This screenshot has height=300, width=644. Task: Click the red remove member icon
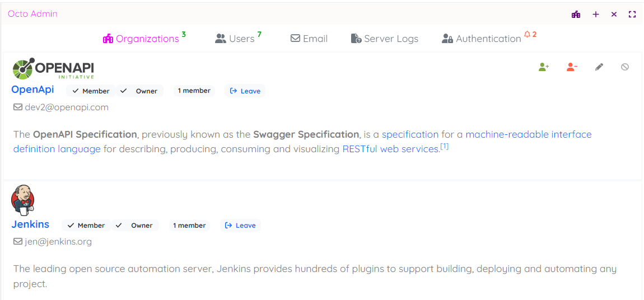[x=572, y=67]
